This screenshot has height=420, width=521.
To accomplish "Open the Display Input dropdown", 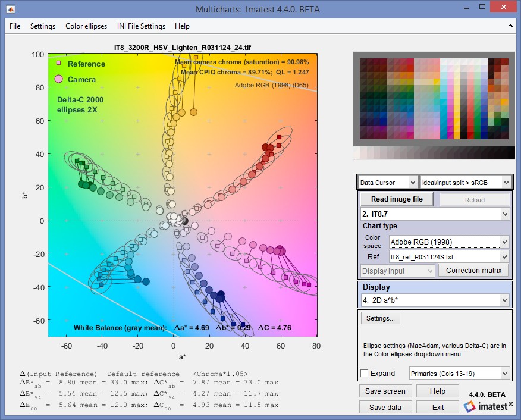I will click(x=398, y=271).
